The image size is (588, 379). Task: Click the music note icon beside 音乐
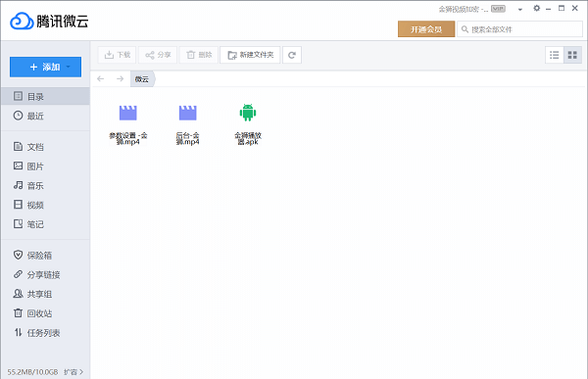click(18, 185)
